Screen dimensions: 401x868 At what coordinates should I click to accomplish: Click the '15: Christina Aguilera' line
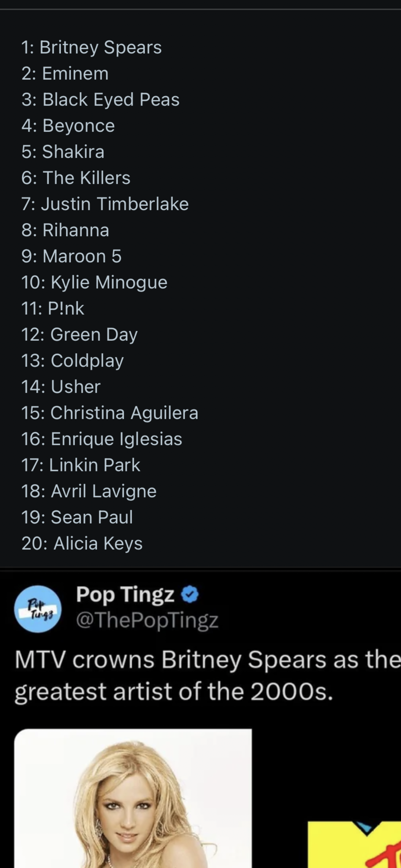pos(110,413)
